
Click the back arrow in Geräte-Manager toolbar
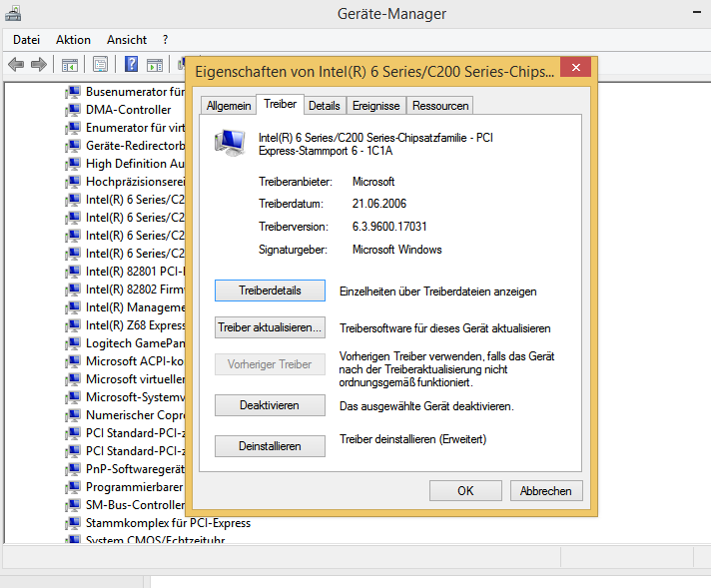coord(16,64)
